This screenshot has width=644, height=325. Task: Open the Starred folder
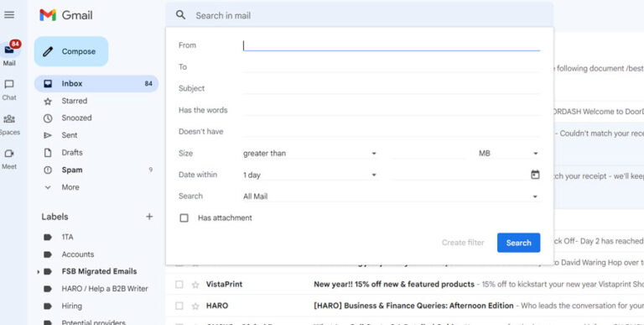pyautogui.click(x=96, y=101)
